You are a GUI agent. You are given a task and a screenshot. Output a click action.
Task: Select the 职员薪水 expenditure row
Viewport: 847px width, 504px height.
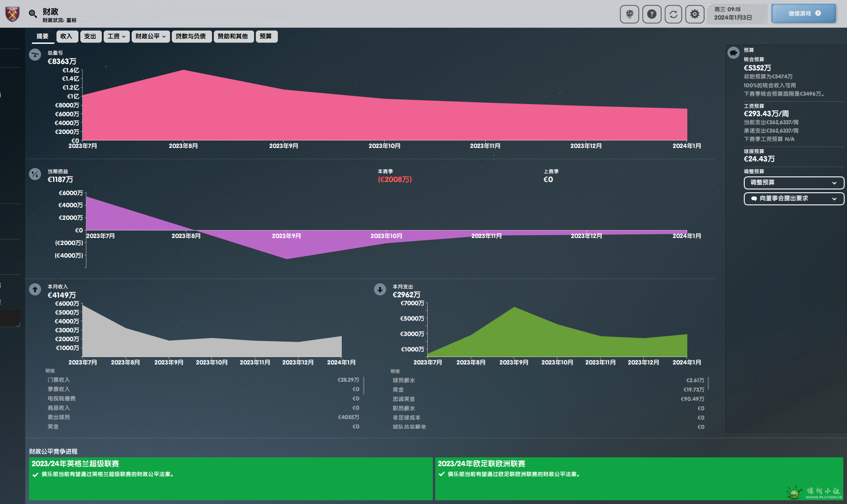tap(548, 408)
